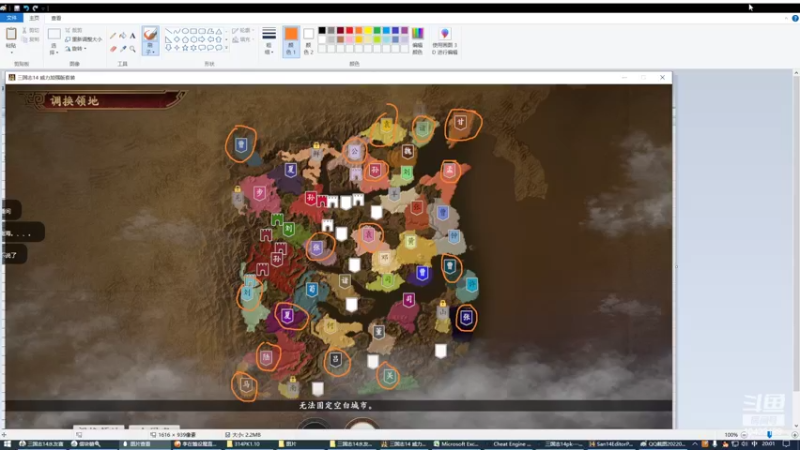Pick the Curve shape
The height and width of the screenshot is (450, 800).
click(177, 31)
